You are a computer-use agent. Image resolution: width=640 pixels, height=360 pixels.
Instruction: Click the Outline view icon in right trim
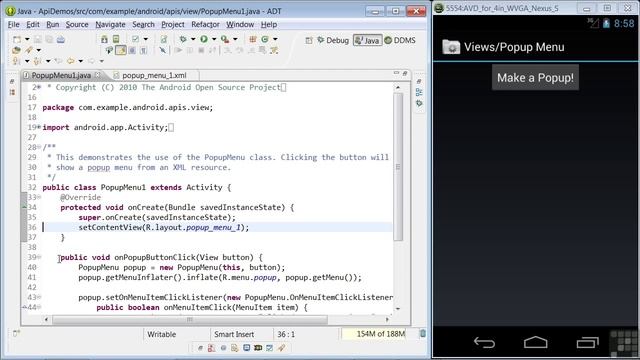tap(419, 92)
